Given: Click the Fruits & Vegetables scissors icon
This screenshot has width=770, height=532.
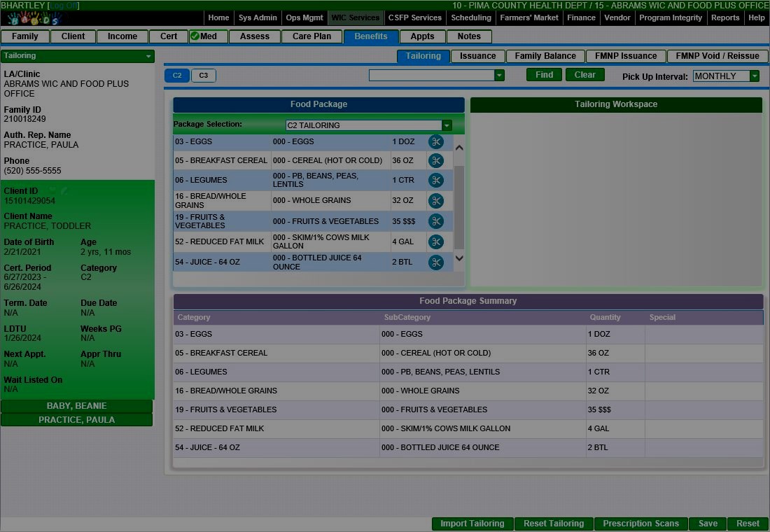Looking at the screenshot, I should (436, 221).
